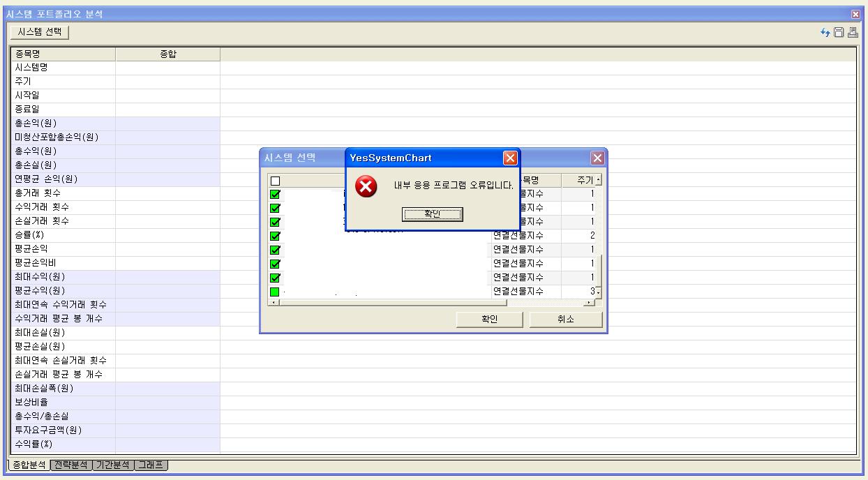Click the 종합 column header

coord(167,54)
